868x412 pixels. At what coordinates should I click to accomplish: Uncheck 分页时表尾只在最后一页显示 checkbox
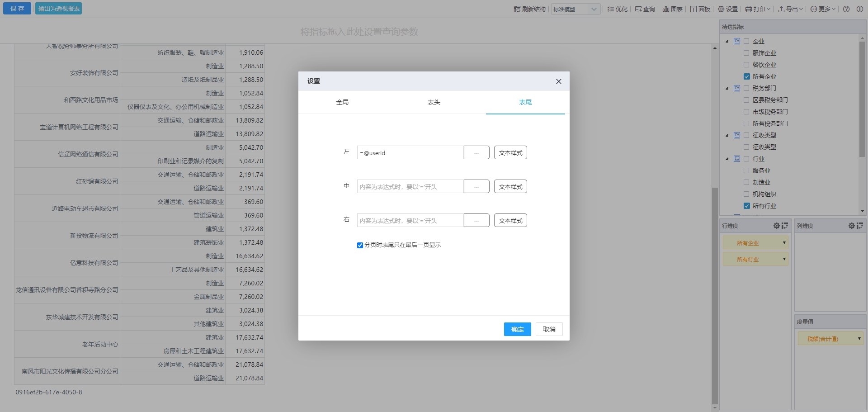360,245
